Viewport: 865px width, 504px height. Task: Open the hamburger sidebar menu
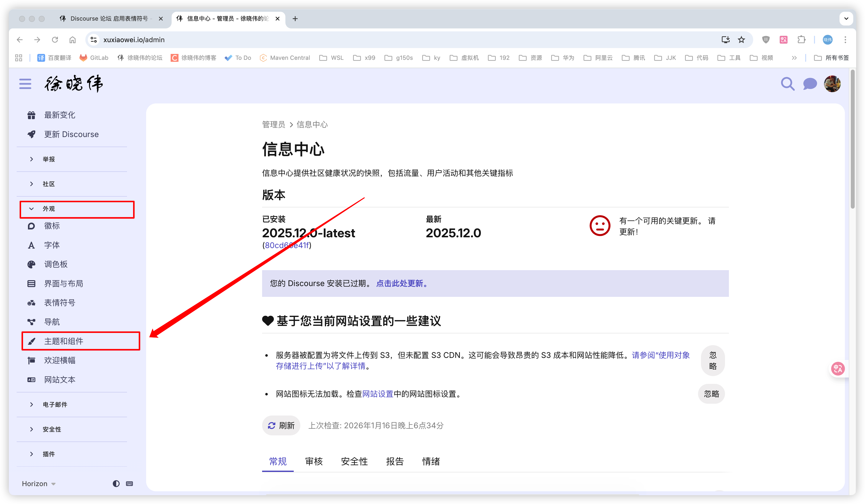pos(25,84)
